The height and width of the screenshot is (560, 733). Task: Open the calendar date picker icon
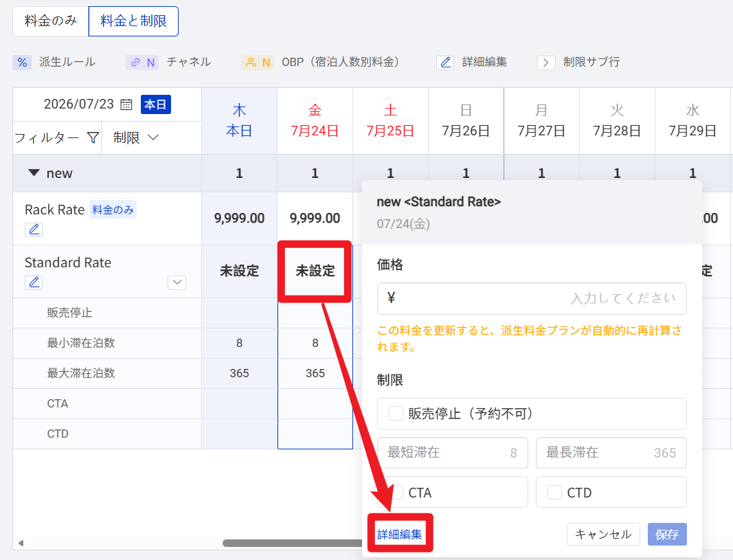126,104
